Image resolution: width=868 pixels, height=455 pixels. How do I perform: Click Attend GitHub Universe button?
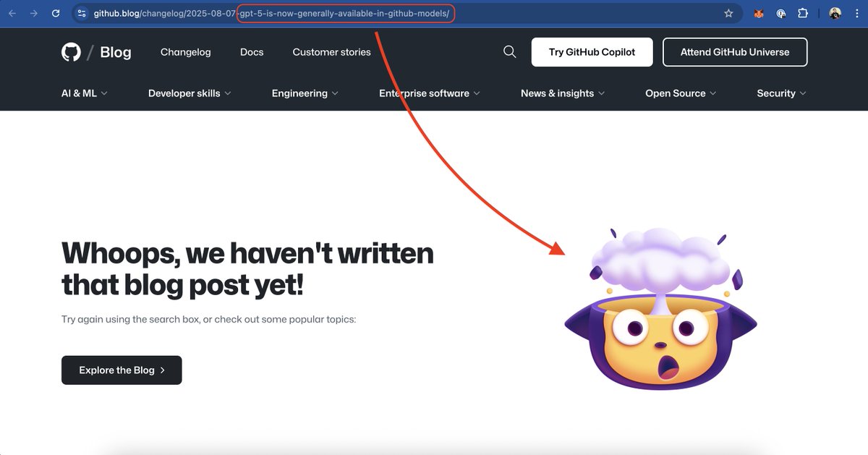coord(735,52)
